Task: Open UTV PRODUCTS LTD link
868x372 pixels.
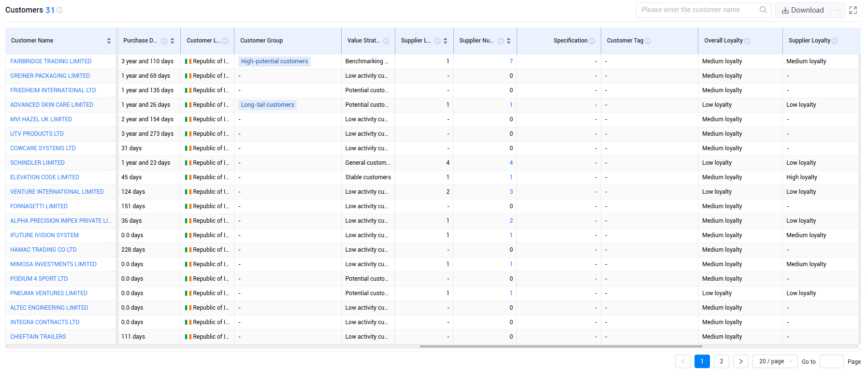Action: 37,134
